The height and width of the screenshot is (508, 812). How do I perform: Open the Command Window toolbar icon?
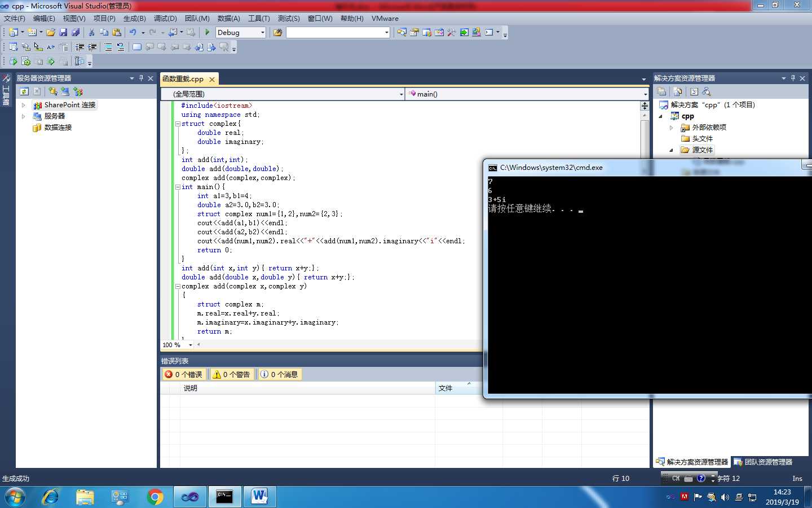[489, 33]
